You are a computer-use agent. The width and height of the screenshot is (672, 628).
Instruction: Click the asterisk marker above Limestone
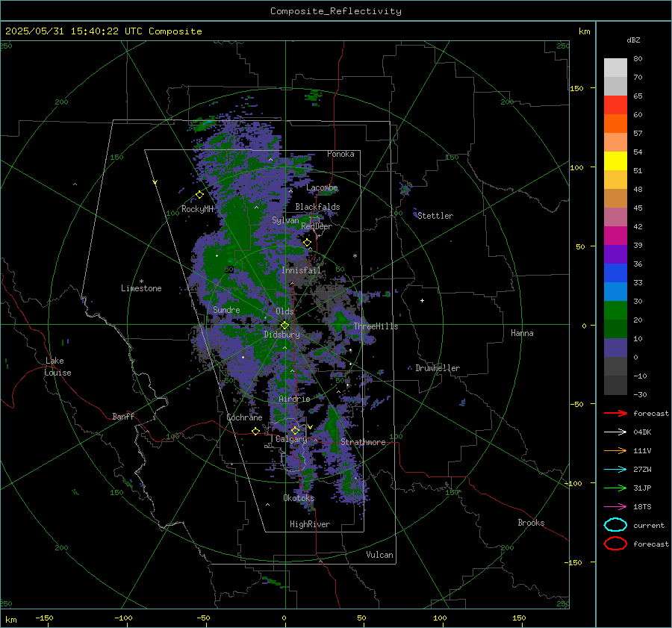tap(141, 282)
